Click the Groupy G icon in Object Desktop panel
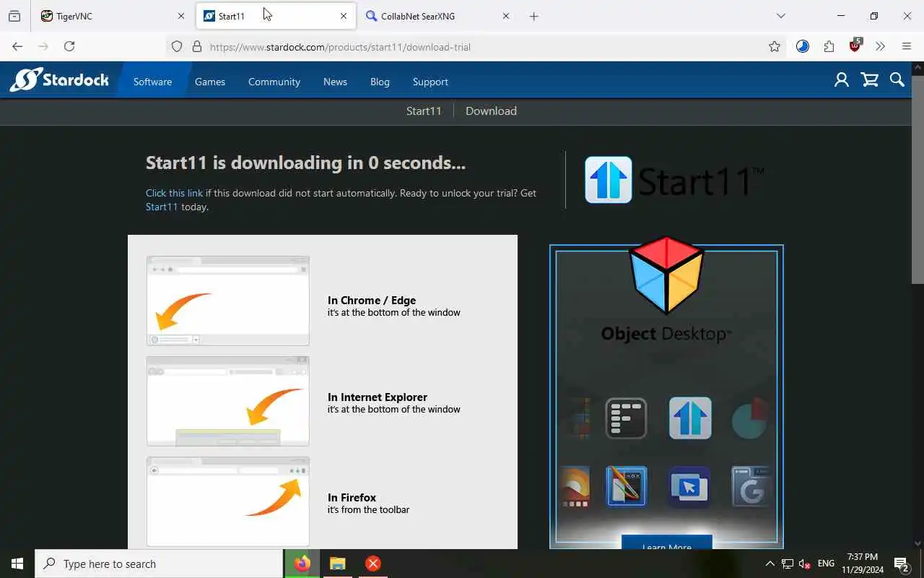This screenshot has width=924, height=578. 751,486
